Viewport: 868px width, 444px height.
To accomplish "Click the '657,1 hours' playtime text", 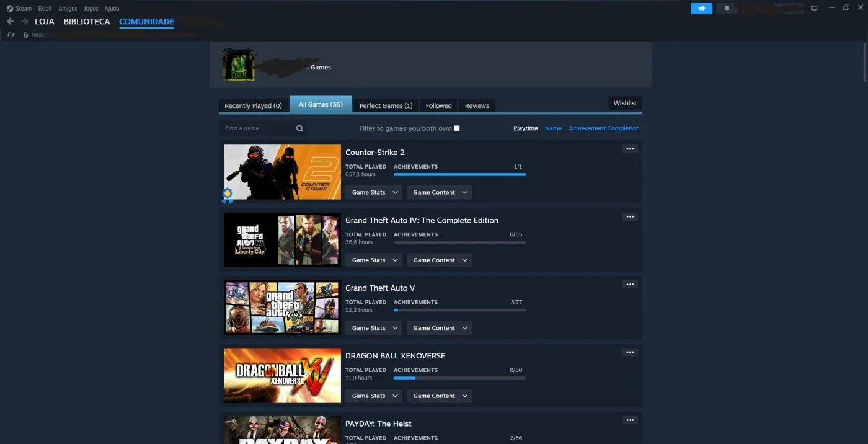I will click(x=360, y=174).
